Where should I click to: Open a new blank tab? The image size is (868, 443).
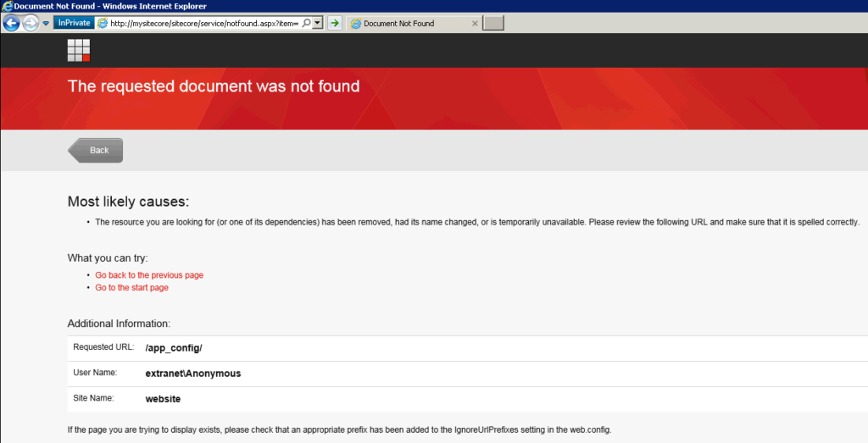(x=493, y=23)
